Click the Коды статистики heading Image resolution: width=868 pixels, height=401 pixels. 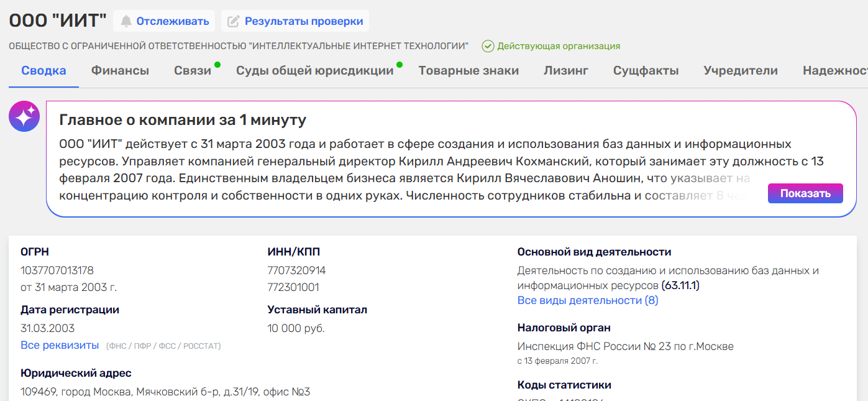coord(564,385)
